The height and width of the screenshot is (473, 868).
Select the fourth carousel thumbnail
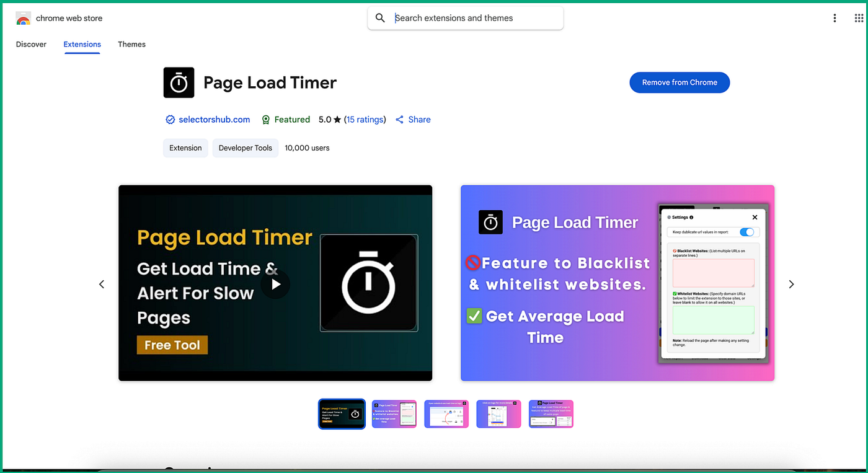click(x=499, y=413)
